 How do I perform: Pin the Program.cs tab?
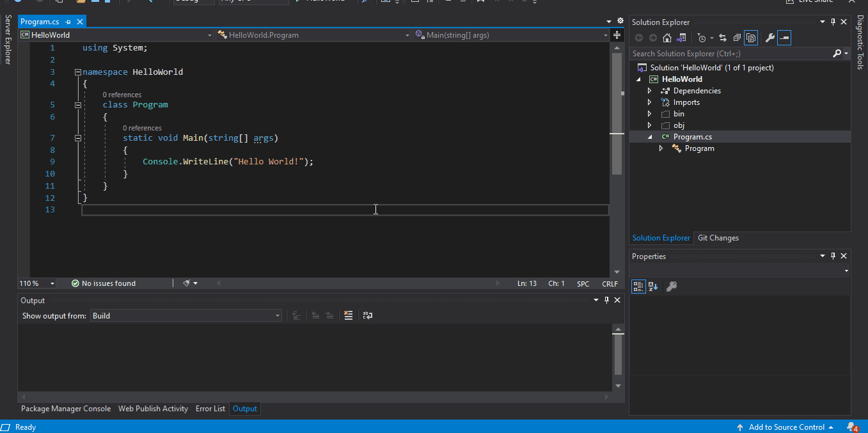[68, 22]
